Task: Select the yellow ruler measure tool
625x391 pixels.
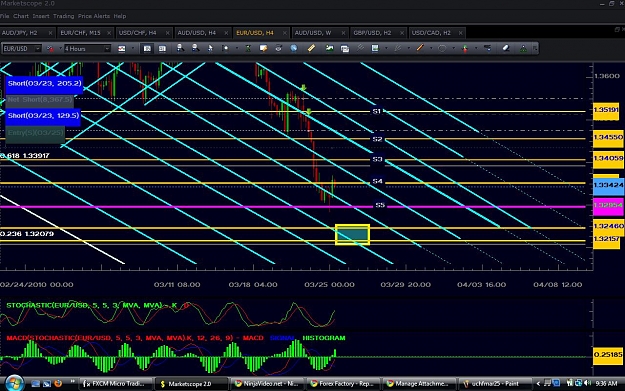Action: point(311,48)
